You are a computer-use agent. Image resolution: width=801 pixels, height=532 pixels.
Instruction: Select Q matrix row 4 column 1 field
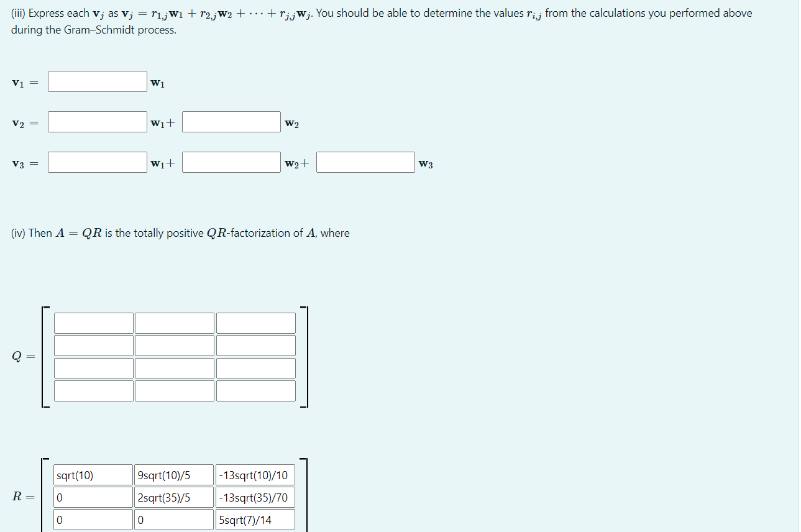coord(94,391)
